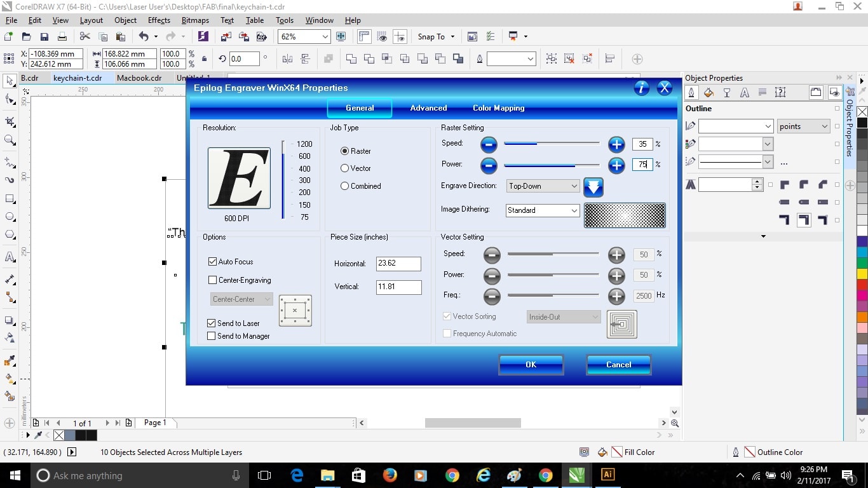The image size is (868, 488).
Task: Click the vertical Resolution DPI slider
Action: coord(283,180)
